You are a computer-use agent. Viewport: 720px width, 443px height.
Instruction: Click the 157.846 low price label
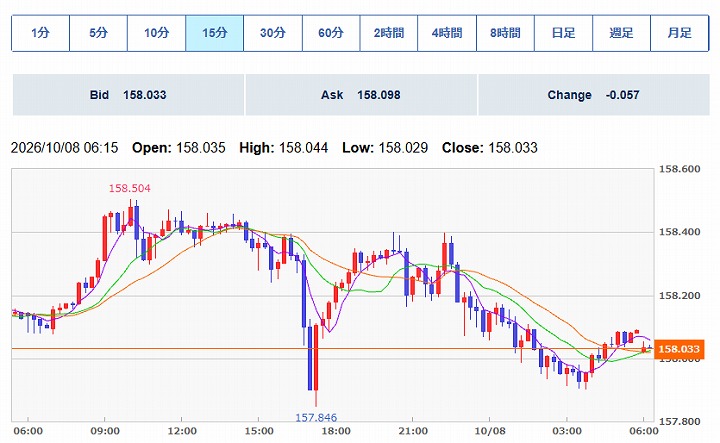coord(316,417)
